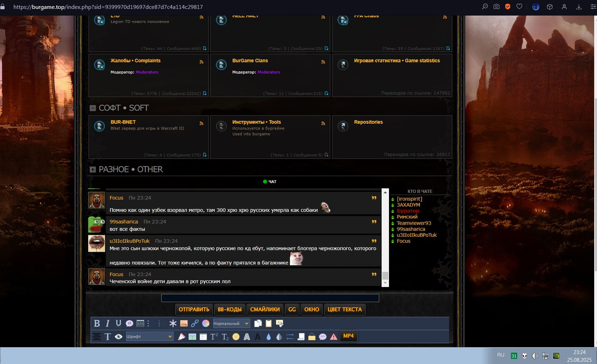Image resolution: width=597 pixels, height=364 pixels.
Task: Click the copy pages icon in toolbar
Action: tap(258, 323)
